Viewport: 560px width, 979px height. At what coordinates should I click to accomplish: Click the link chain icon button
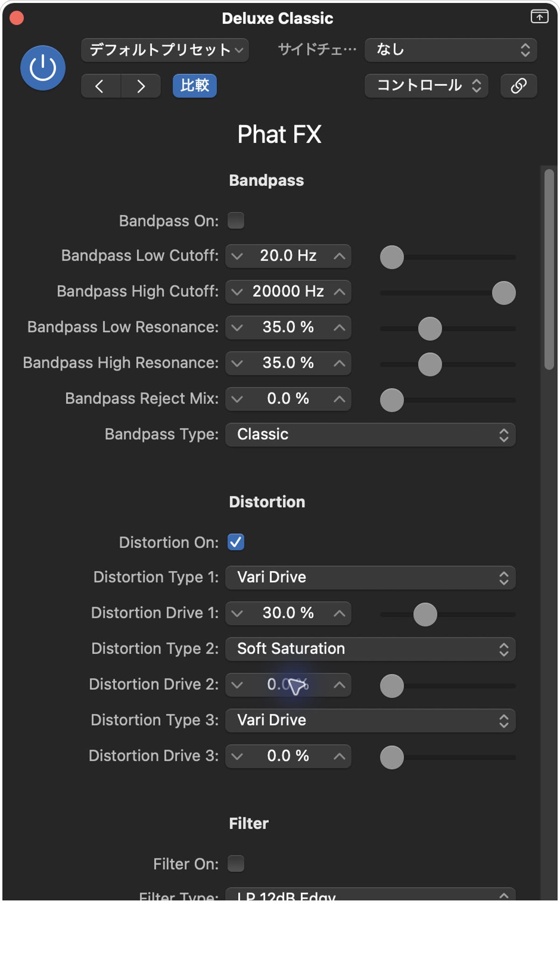click(x=518, y=86)
